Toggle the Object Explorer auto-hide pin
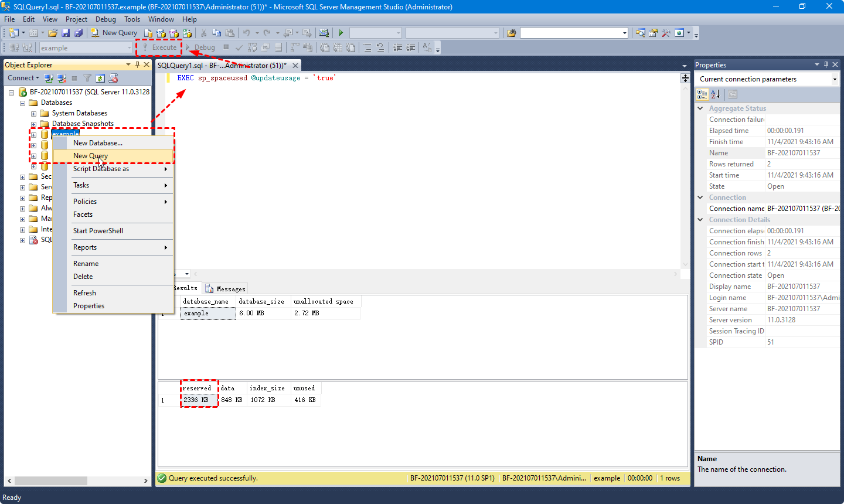Viewport: 844px width, 504px height. click(x=137, y=64)
